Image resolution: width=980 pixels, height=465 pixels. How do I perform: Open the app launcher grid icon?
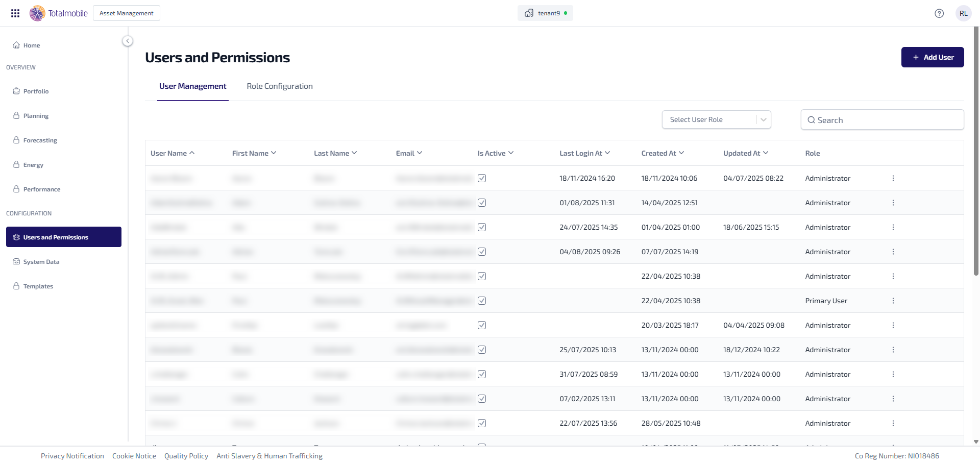15,13
